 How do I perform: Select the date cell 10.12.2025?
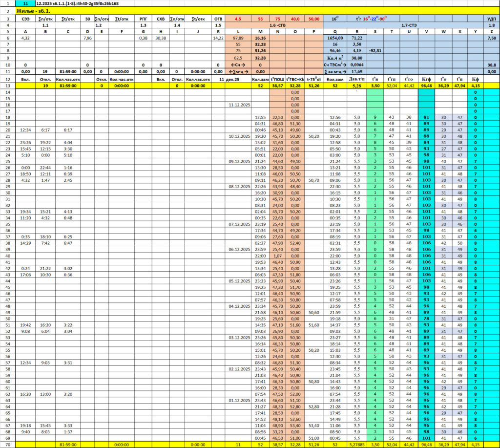238,137
